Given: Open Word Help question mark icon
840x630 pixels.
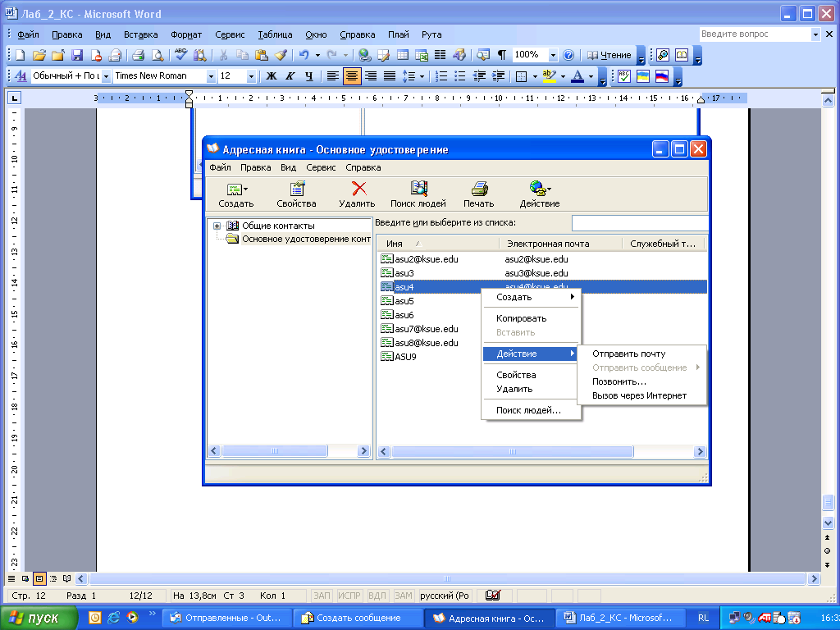Looking at the screenshot, I should [x=569, y=55].
